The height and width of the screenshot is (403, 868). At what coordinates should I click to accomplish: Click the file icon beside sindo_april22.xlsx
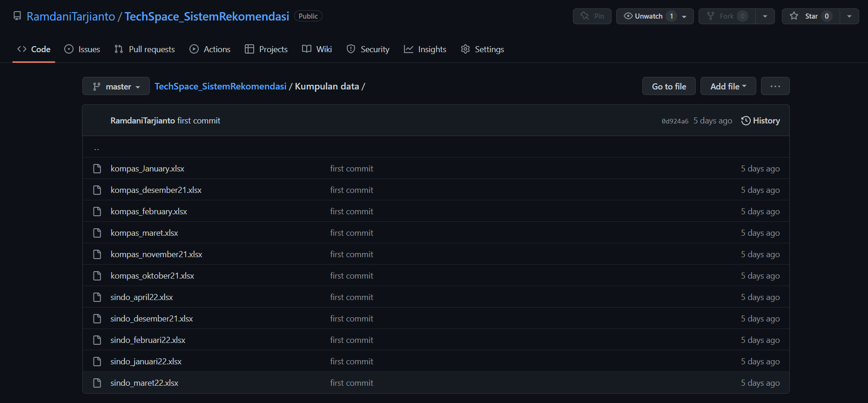(97, 297)
